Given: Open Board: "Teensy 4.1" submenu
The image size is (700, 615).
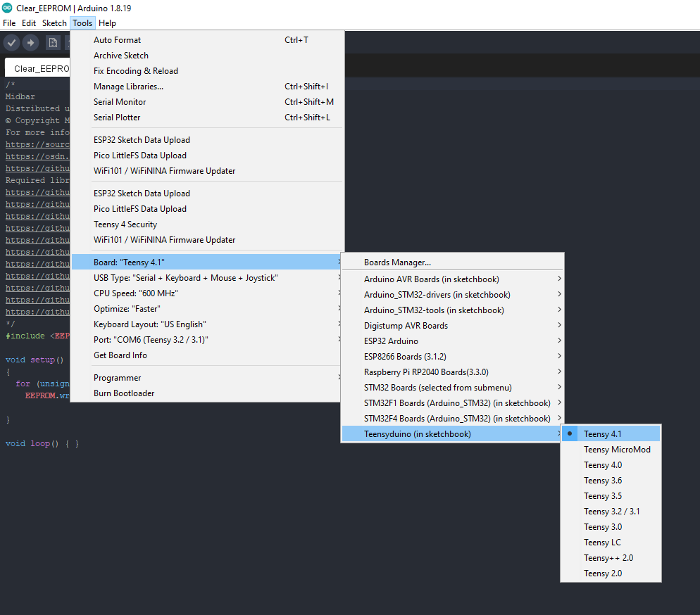Looking at the screenshot, I should pyautogui.click(x=208, y=262).
